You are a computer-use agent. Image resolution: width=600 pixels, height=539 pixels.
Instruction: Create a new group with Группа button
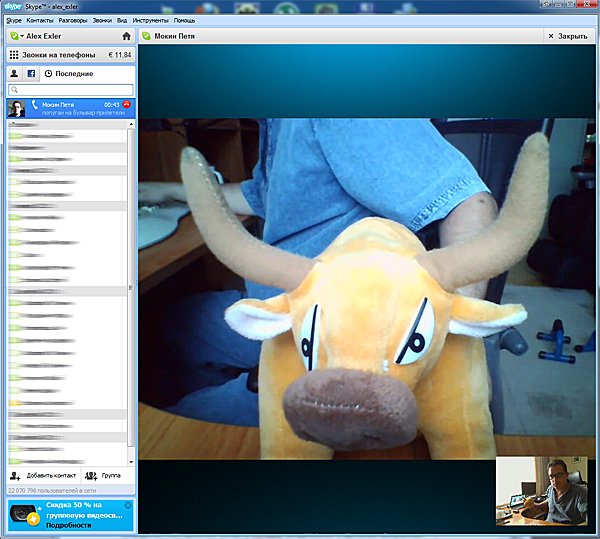tap(104, 475)
